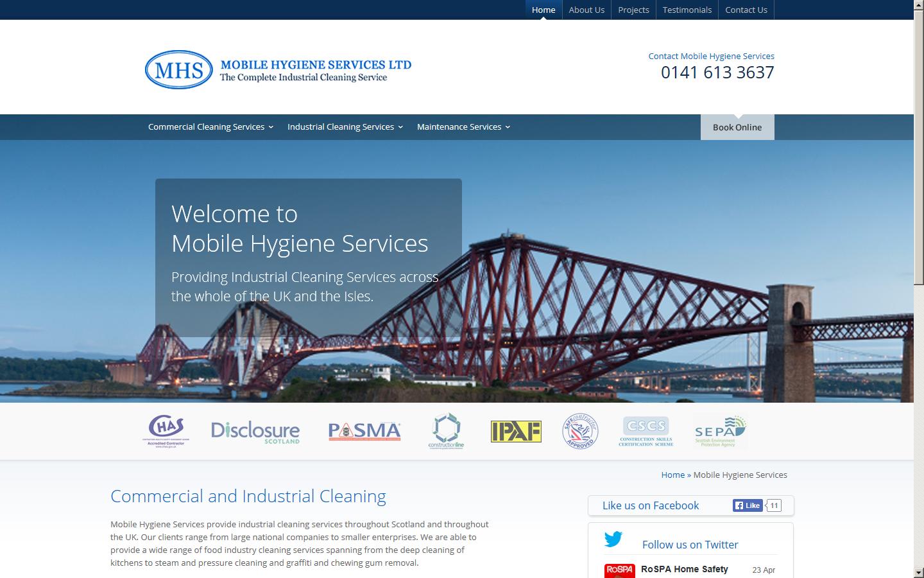Click the vertical scrollbar thumb
Viewport: 924px width, 578px height.
pos(919,147)
